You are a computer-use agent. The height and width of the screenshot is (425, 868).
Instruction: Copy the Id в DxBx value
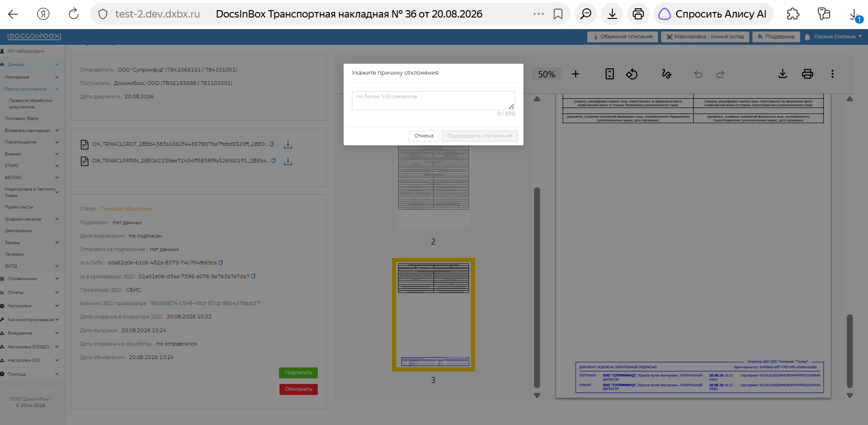(x=220, y=263)
